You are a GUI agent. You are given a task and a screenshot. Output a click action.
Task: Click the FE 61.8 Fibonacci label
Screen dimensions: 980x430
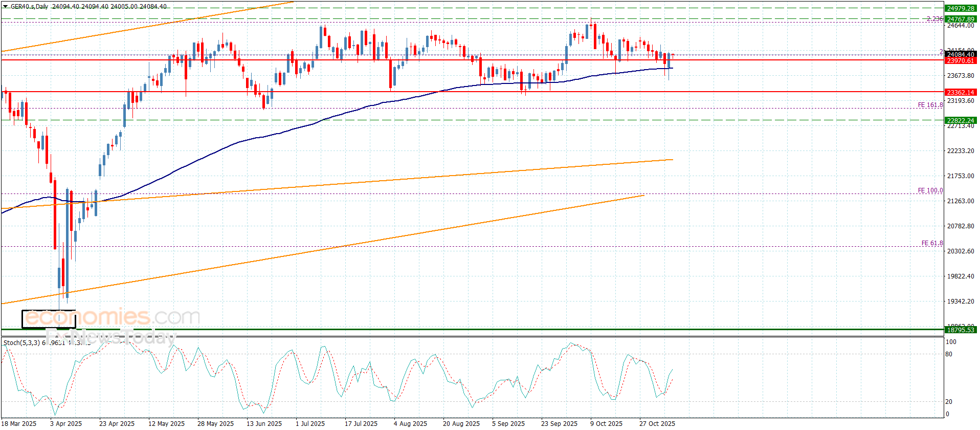click(x=932, y=243)
